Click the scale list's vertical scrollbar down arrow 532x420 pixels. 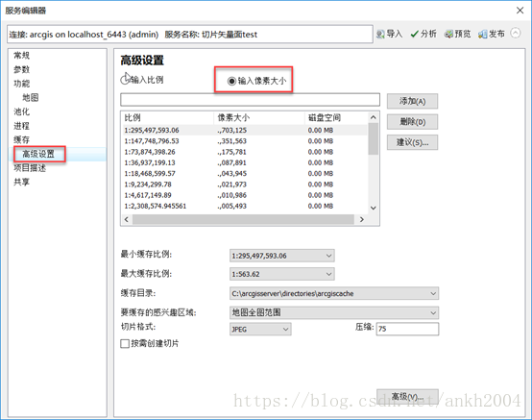374,208
